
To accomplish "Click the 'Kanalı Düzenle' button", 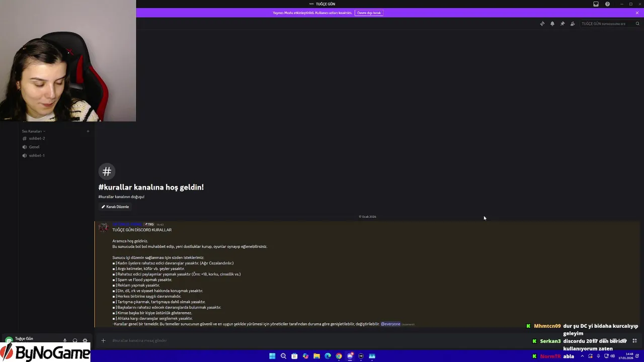I will 115,207.
